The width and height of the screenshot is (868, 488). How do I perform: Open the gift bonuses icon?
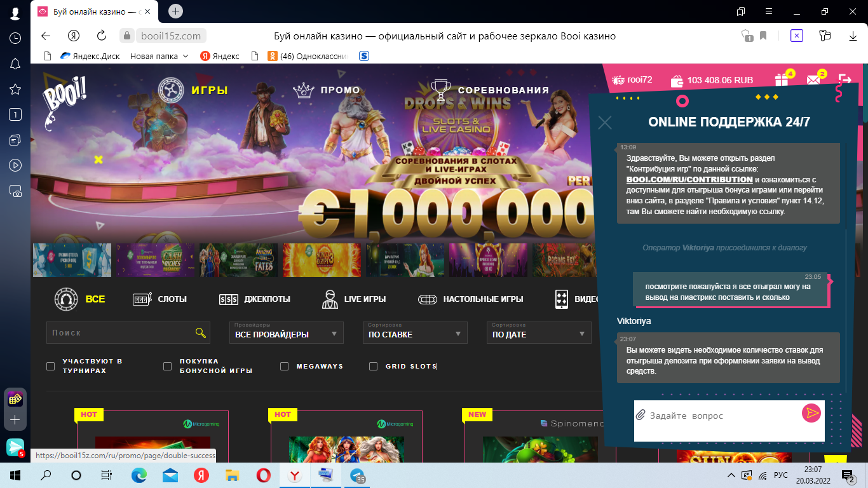pos(782,80)
